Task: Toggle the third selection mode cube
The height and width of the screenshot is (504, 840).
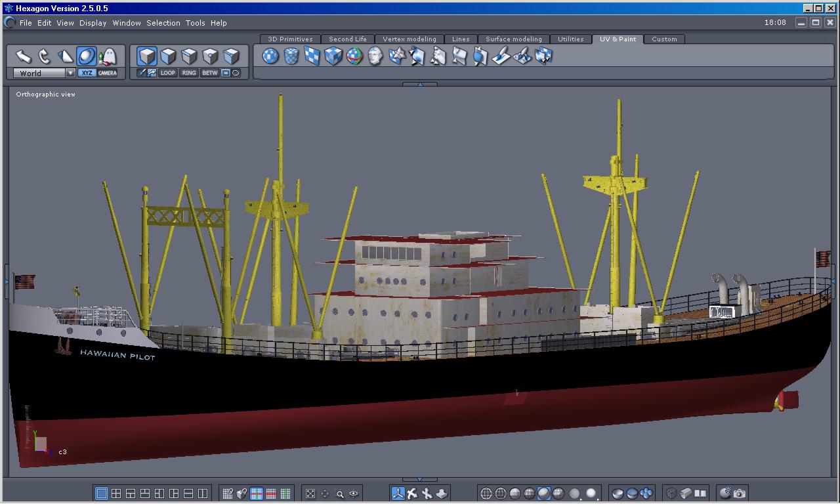Action: click(x=189, y=56)
